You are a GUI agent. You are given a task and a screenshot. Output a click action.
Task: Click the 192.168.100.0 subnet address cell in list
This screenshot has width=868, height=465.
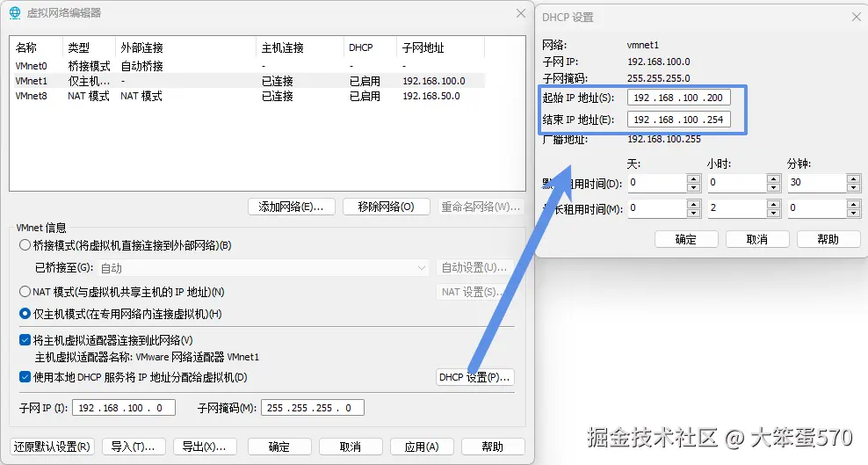point(434,81)
